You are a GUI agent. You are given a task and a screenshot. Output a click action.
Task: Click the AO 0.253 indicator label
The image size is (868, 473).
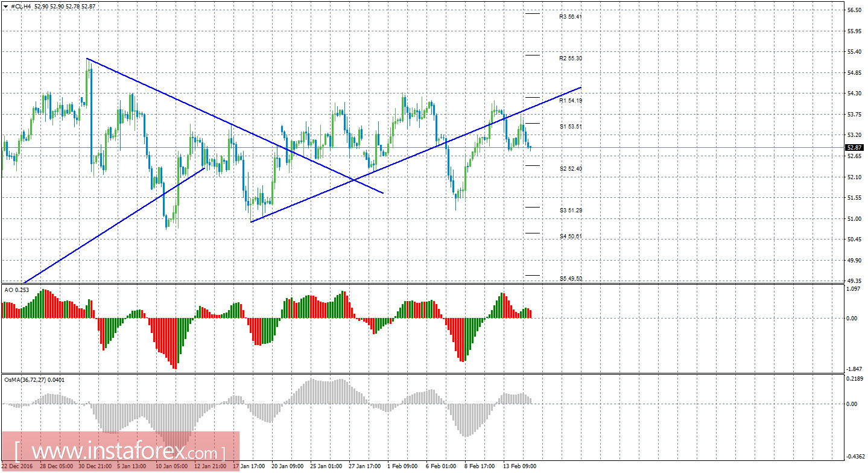[17, 290]
